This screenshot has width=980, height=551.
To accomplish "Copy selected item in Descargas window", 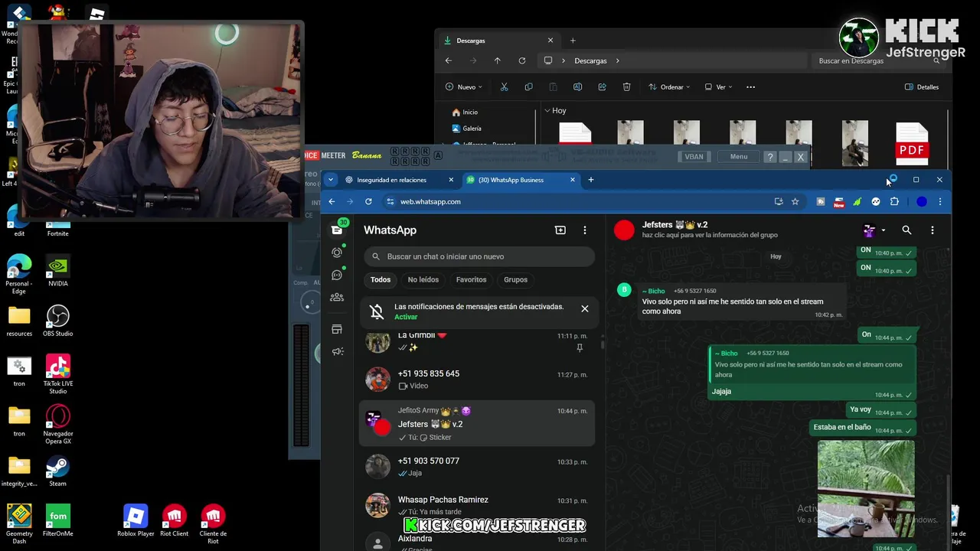I will tap(528, 87).
